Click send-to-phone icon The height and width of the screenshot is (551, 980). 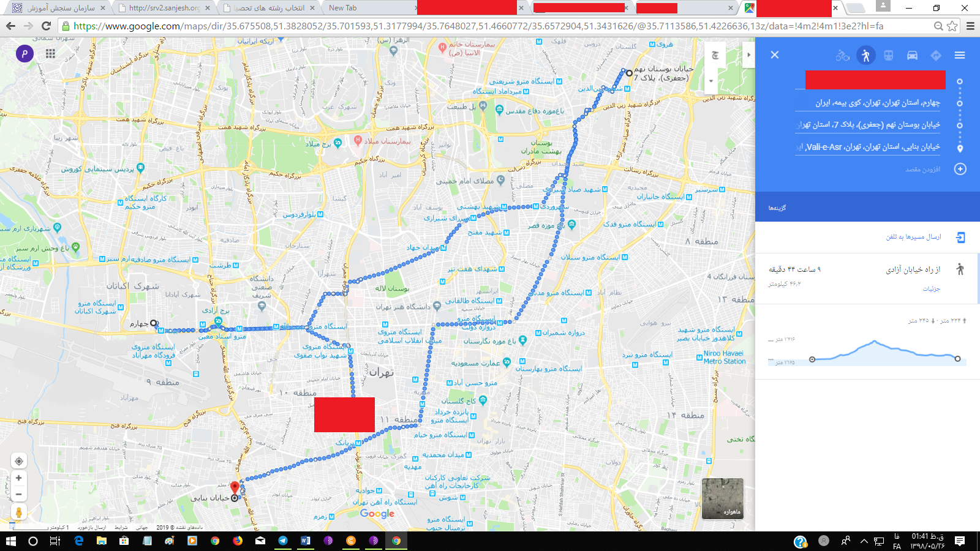point(960,238)
